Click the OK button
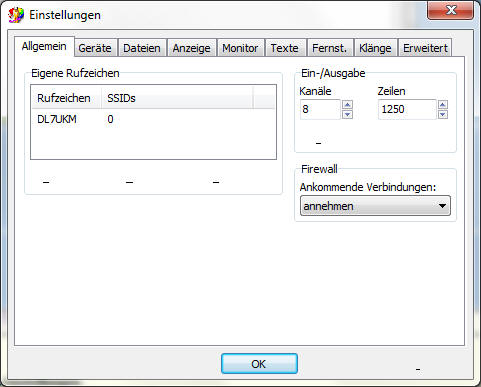This screenshot has height=387, width=481. point(259,364)
